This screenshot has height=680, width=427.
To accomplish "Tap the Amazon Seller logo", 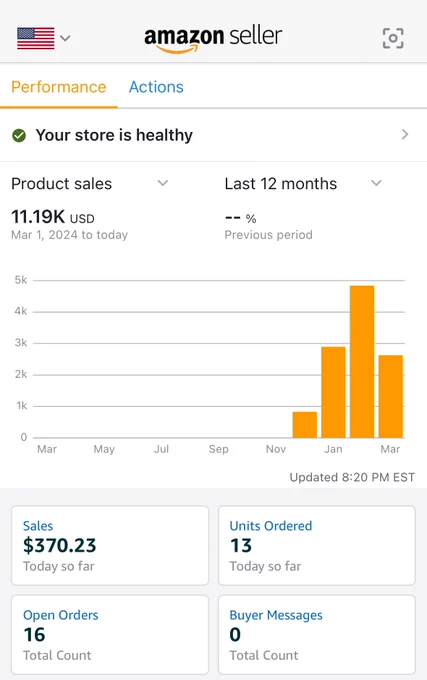I will point(213,38).
